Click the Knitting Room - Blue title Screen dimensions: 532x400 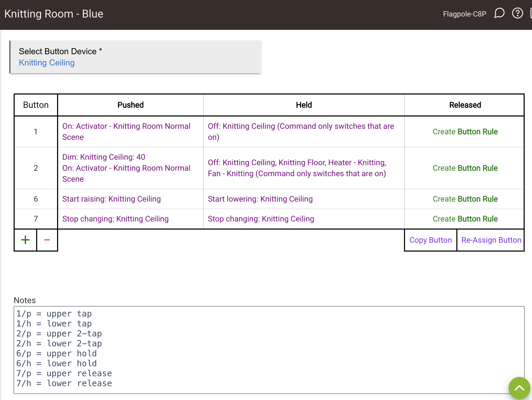(54, 14)
